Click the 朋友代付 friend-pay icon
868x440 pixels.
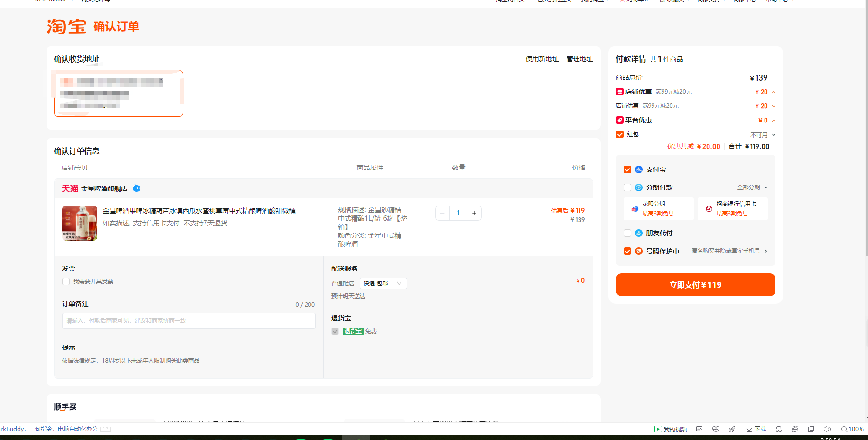[x=639, y=233]
